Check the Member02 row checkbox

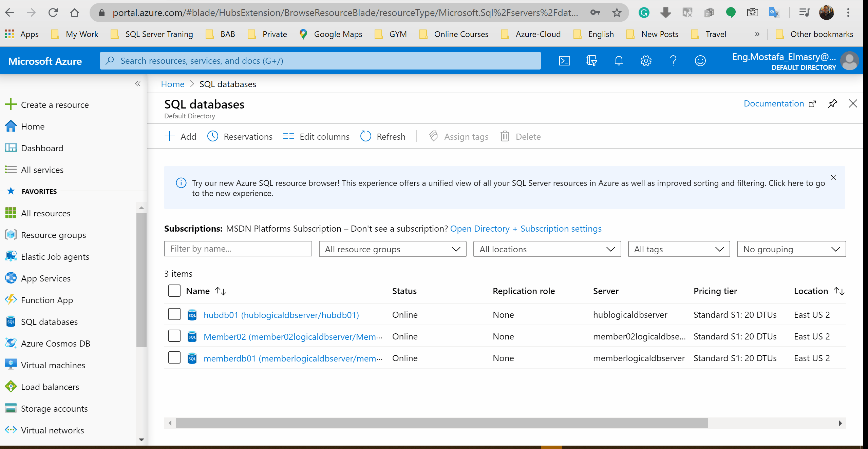174,336
